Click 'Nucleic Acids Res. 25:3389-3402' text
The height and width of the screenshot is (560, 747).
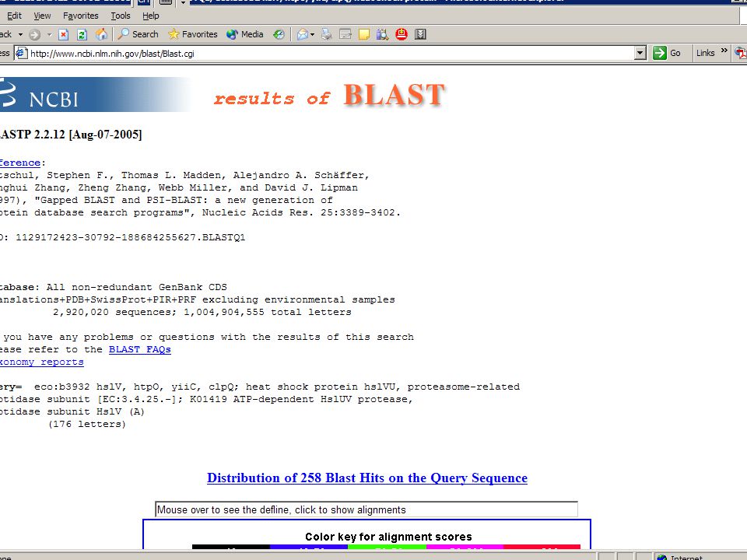click(x=301, y=212)
